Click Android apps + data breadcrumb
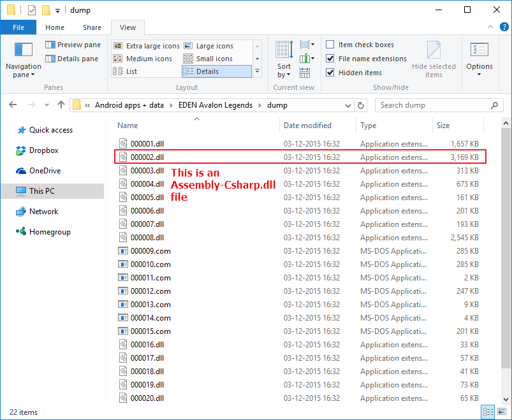 coord(129,105)
